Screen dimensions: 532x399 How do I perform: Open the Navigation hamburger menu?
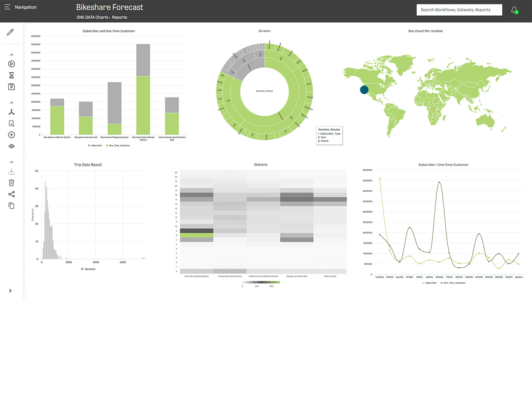(x=8, y=7)
